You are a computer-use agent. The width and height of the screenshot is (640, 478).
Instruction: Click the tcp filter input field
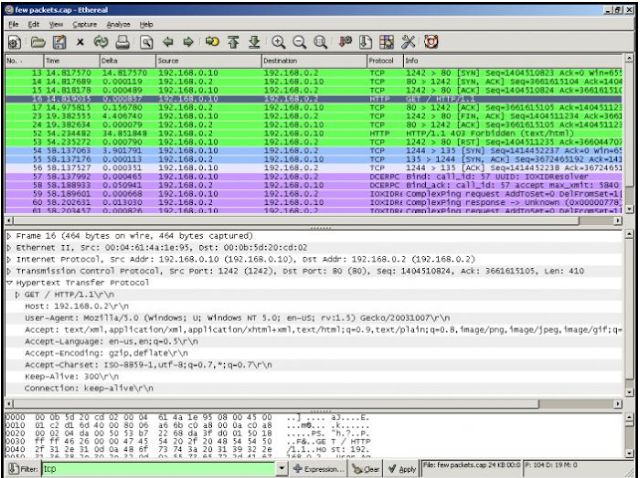(159, 469)
